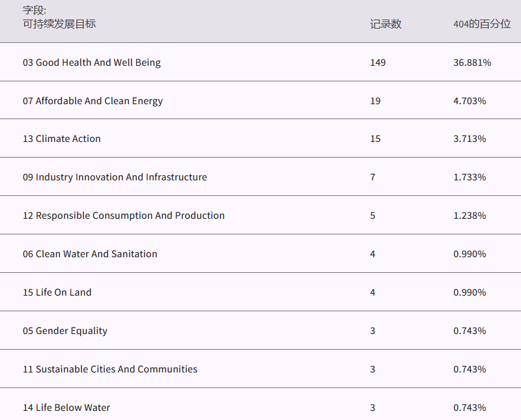Click the 404的百分位 column header
521x420 pixels.
point(482,24)
